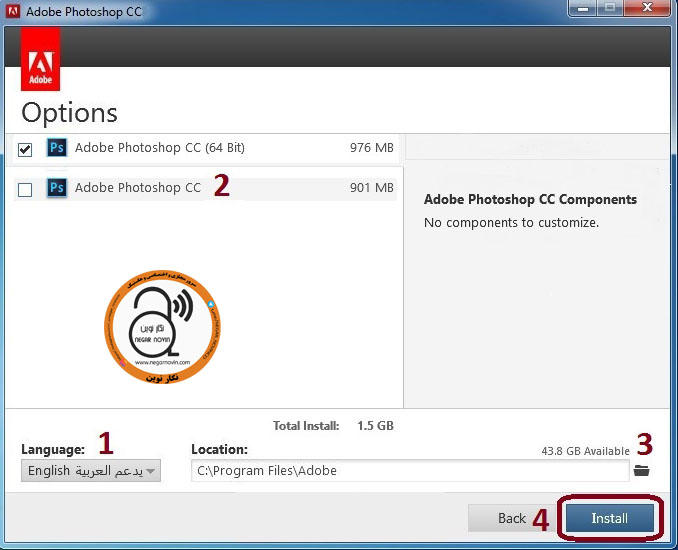Click the '43.8 GB Available' text
The height and width of the screenshot is (550, 678).
pyautogui.click(x=585, y=451)
